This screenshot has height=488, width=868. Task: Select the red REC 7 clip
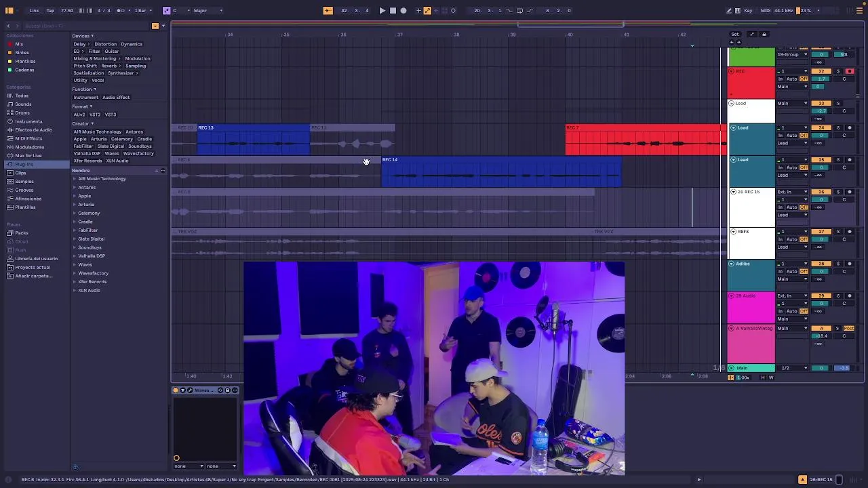click(645, 140)
